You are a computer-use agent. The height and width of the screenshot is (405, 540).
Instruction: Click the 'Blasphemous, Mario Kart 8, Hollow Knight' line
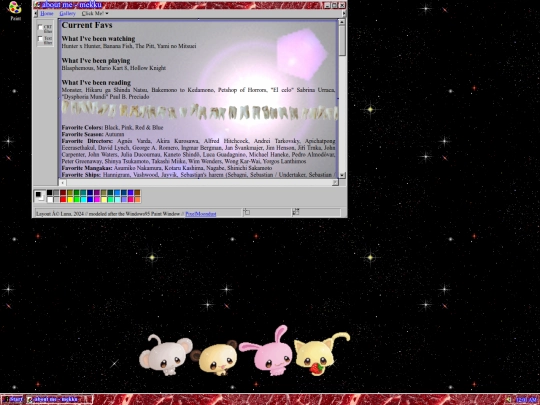(114, 68)
